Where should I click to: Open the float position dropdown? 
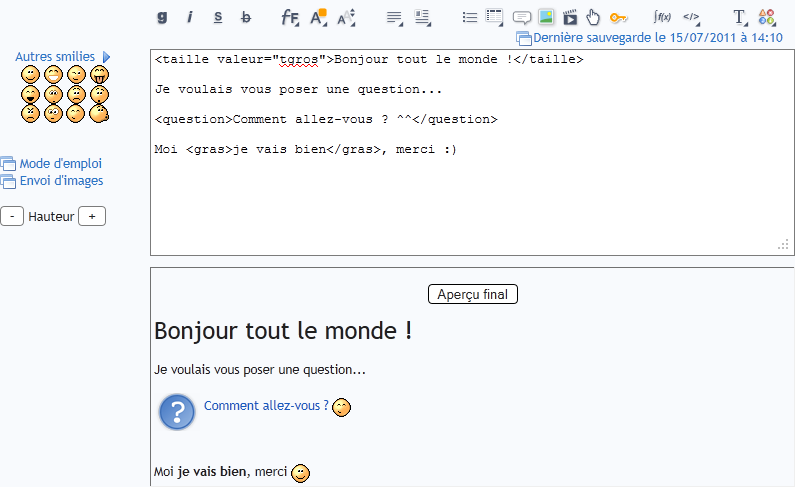pyautogui.click(x=422, y=18)
